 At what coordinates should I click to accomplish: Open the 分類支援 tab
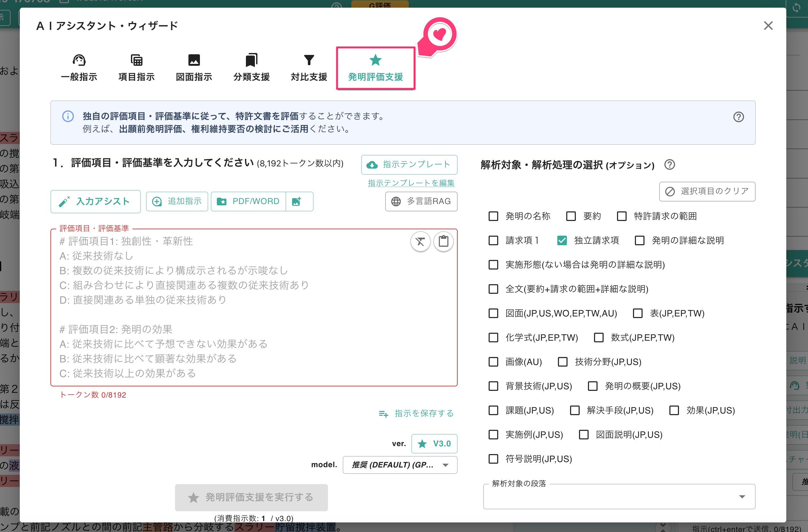tap(252, 68)
